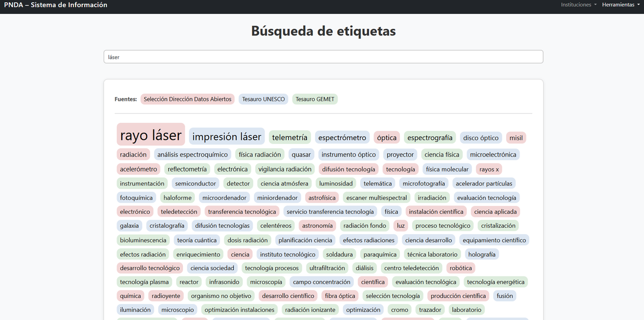
Task: Focus the tag search field containing 'láser'
Action: tap(323, 57)
